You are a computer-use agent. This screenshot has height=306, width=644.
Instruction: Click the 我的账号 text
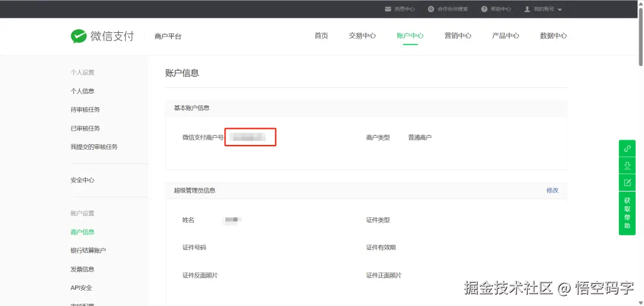coord(544,9)
